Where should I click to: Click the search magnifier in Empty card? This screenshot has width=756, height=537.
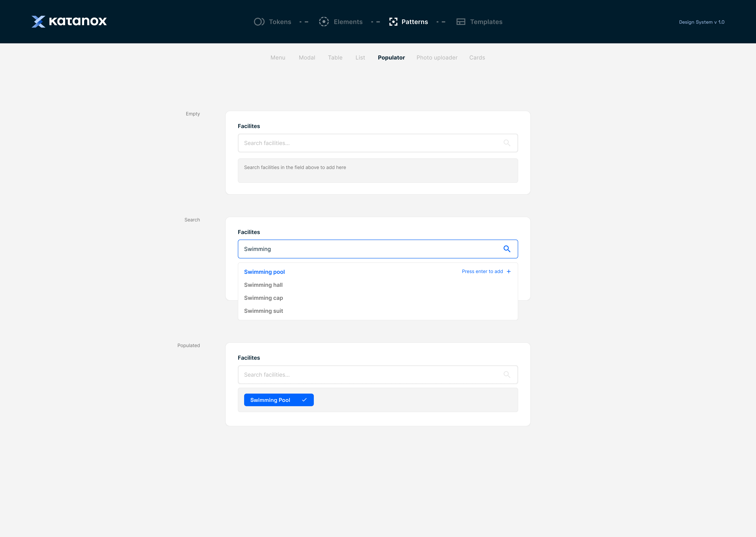[x=507, y=143]
